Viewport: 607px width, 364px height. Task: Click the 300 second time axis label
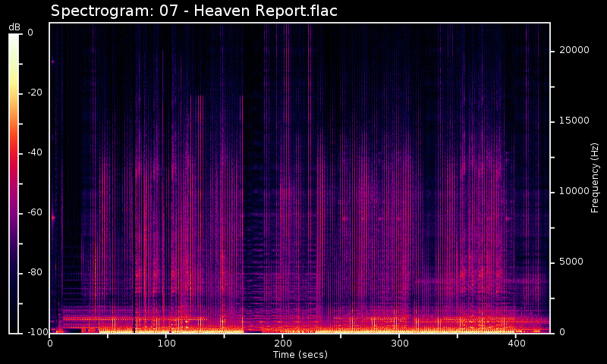pyautogui.click(x=399, y=344)
